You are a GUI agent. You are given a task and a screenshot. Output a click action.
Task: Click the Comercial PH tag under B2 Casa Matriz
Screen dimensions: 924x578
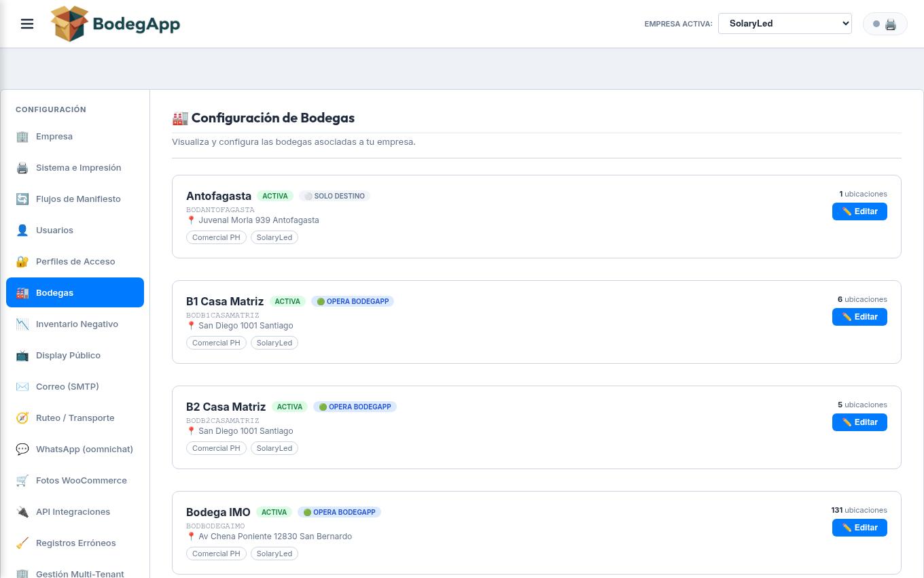tap(216, 448)
